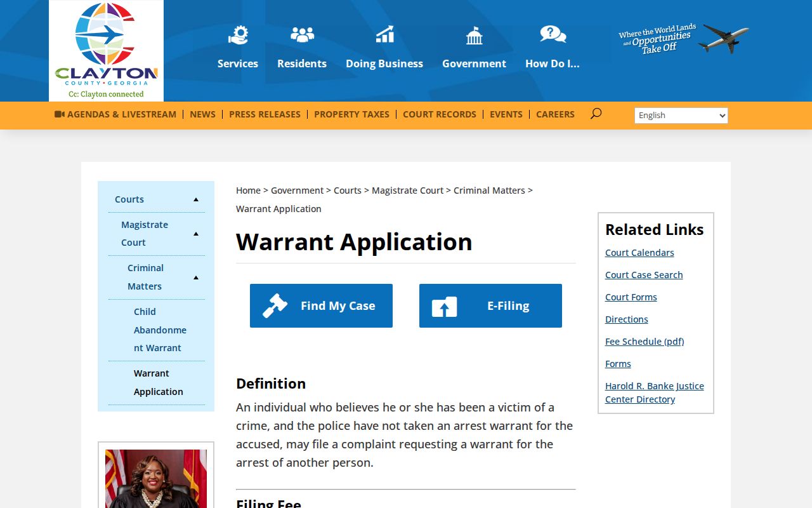
Task: Click the Magistrate Court breadcrumb link
Action: 407,190
